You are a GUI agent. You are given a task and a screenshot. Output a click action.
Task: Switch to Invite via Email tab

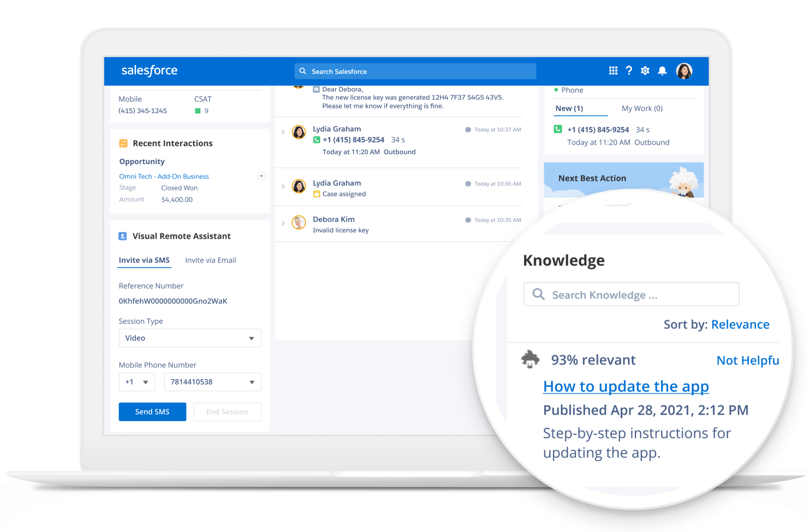pyautogui.click(x=211, y=261)
